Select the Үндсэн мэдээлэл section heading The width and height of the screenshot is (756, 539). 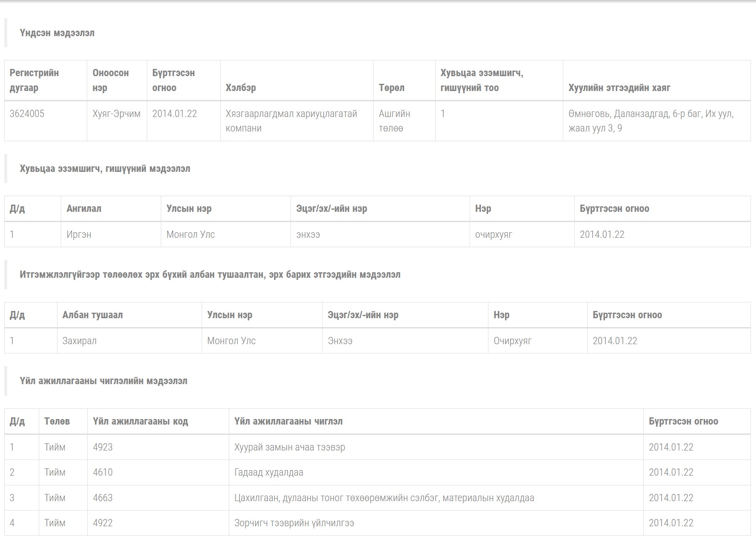tap(57, 33)
